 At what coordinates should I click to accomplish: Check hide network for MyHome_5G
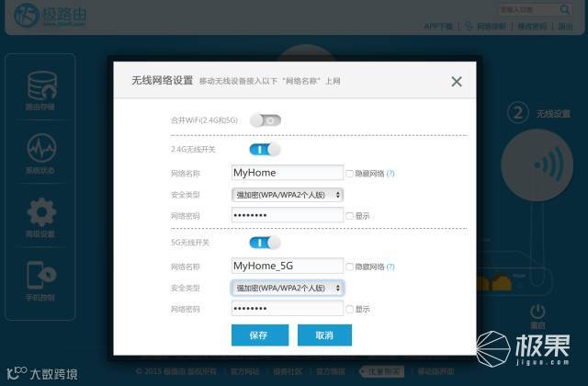click(349, 267)
